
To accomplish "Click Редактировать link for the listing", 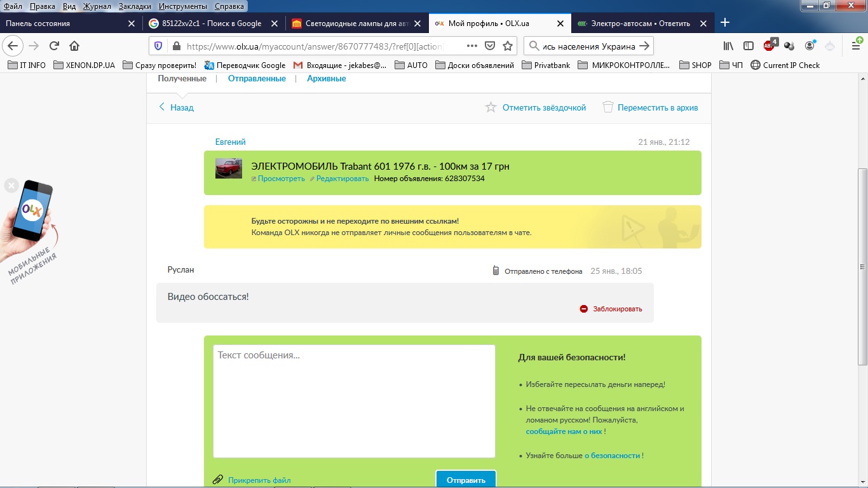I will (x=342, y=179).
